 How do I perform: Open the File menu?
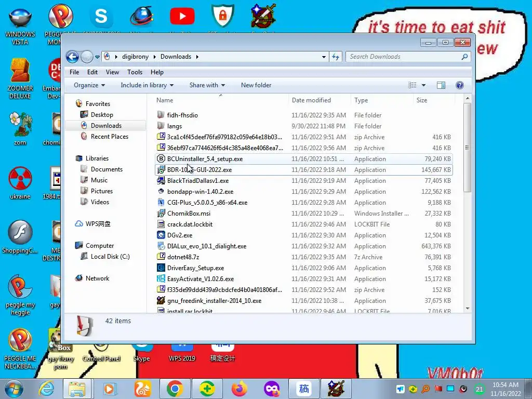click(x=74, y=72)
